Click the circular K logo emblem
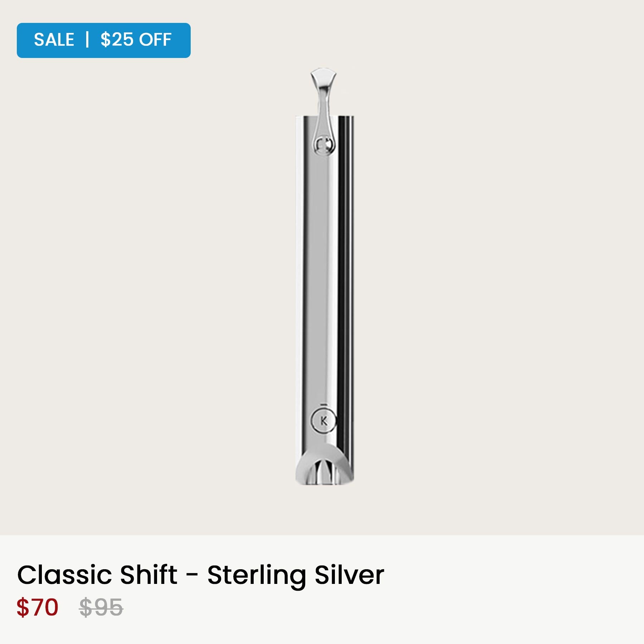 (323, 421)
